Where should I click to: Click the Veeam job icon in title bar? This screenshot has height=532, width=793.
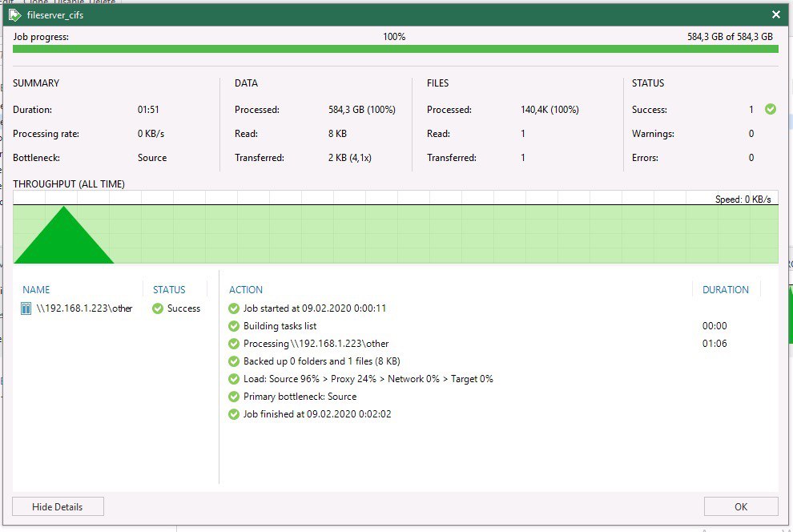(14, 15)
